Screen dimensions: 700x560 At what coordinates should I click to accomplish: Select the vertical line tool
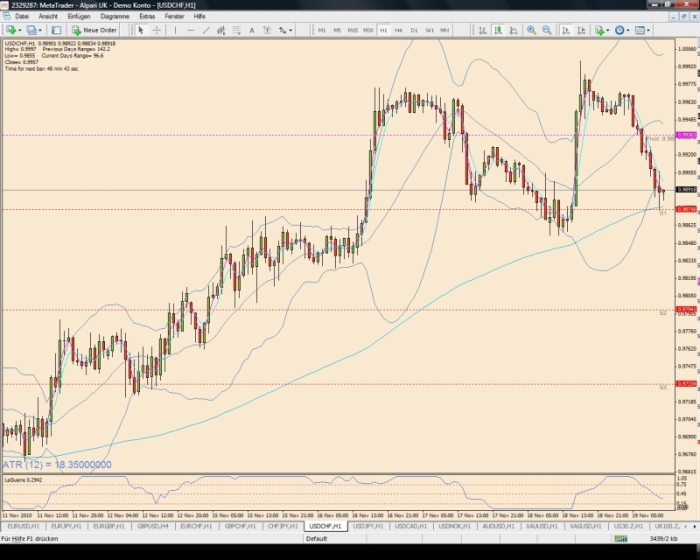point(175,30)
